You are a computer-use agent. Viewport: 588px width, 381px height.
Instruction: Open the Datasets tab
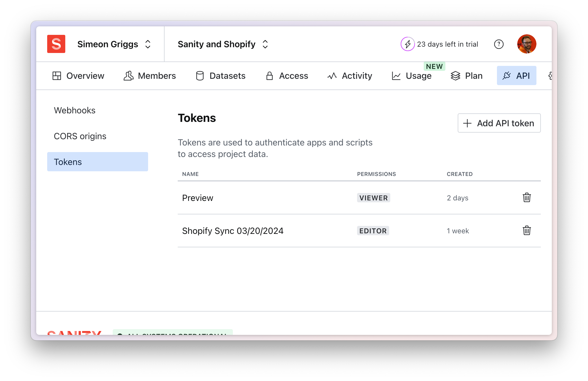[221, 76]
